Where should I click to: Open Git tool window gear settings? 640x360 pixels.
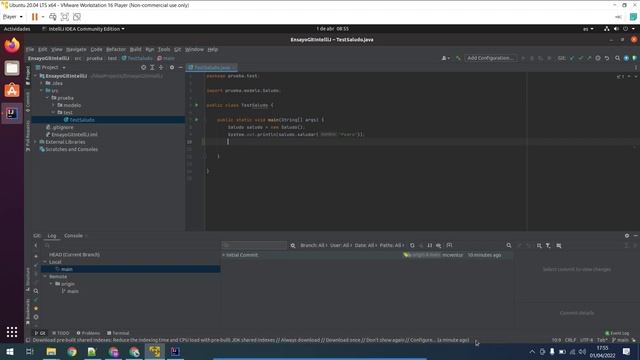pos(627,236)
